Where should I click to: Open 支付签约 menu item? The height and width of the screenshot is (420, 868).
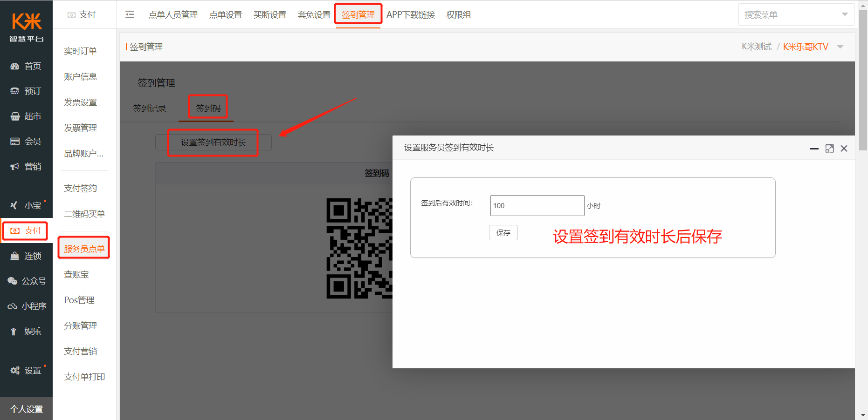point(81,189)
